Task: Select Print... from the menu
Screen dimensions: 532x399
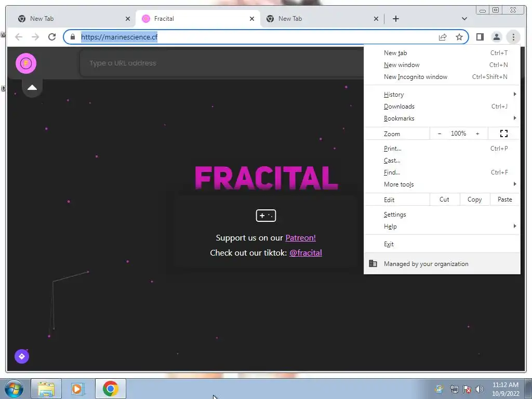Action: coord(442,149)
